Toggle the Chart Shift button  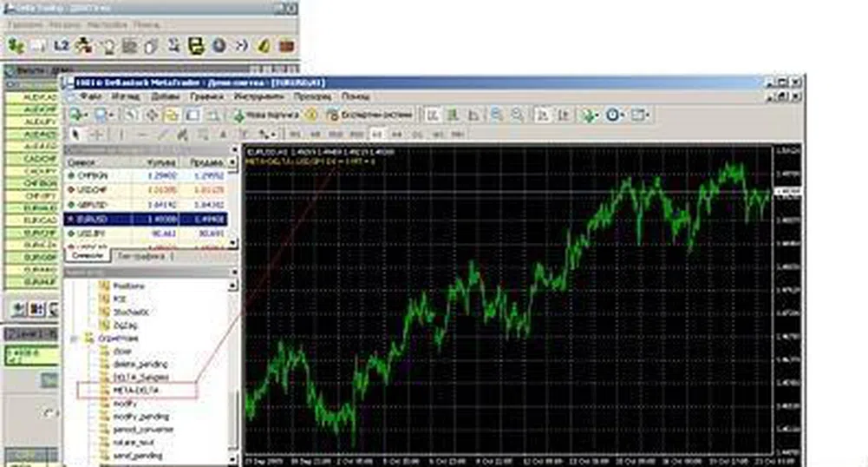(564, 115)
